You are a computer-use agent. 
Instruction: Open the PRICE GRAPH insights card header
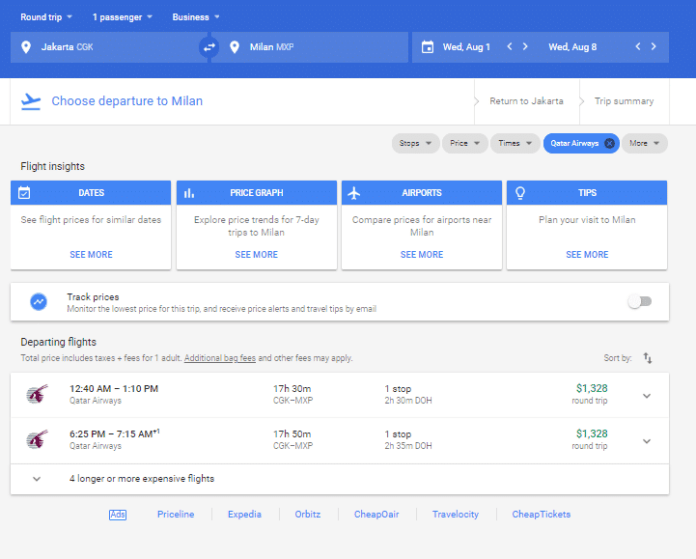(x=257, y=193)
